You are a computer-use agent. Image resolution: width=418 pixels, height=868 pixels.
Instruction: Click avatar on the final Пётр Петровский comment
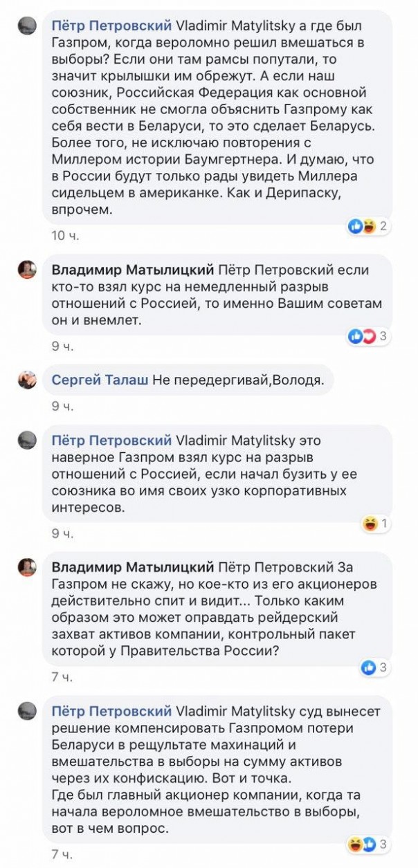click(27, 711)
